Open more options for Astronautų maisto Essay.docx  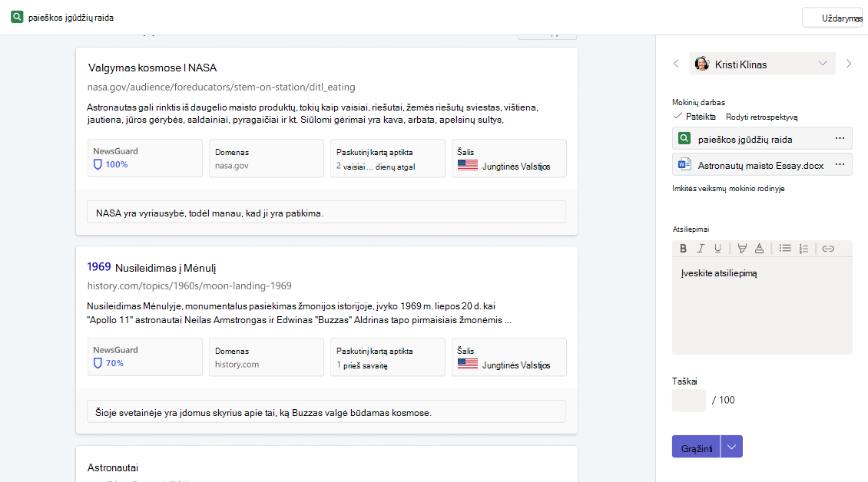pyautogui.click(x=840, y=164)
